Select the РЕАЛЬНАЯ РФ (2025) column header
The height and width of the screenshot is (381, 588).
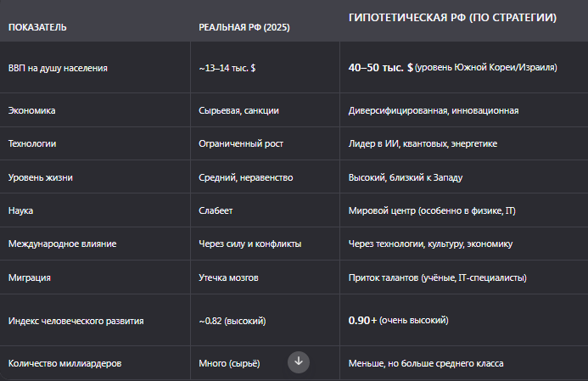click(x=244, y=27)
